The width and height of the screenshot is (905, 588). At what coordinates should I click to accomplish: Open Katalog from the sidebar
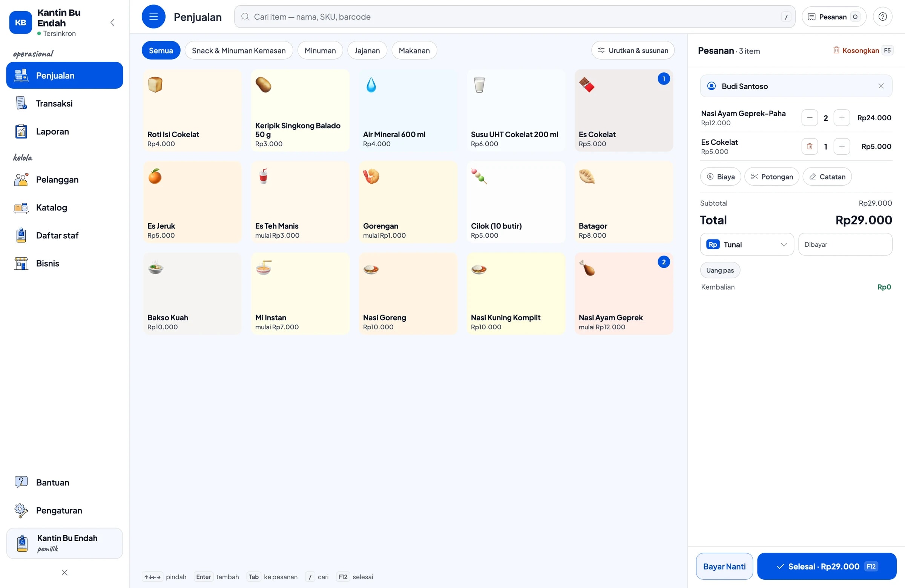(64, 208)
